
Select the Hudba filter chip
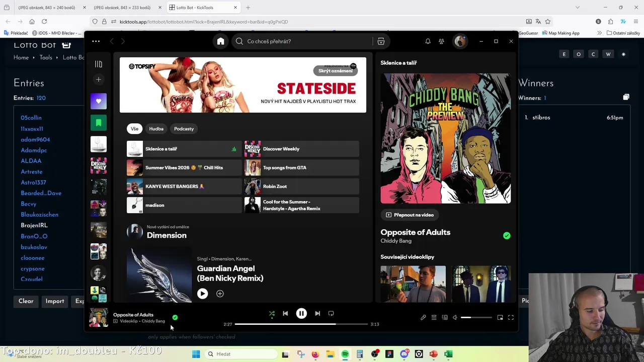(156, 129)
